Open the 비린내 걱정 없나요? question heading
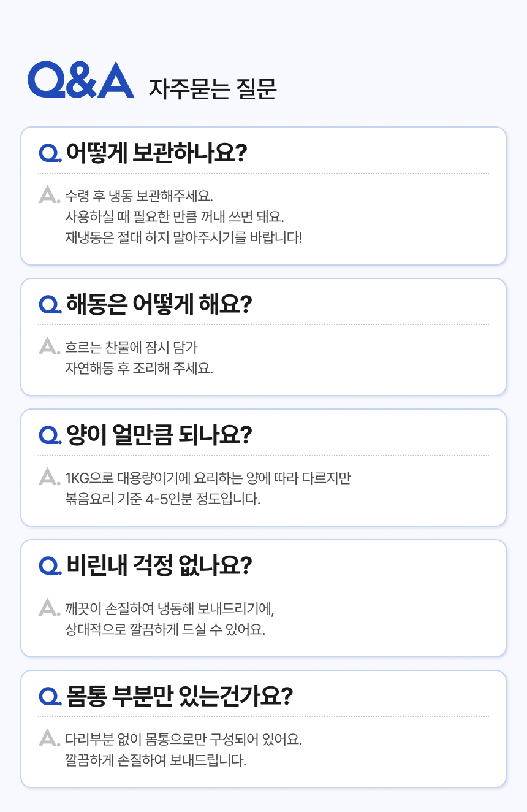 159,565
